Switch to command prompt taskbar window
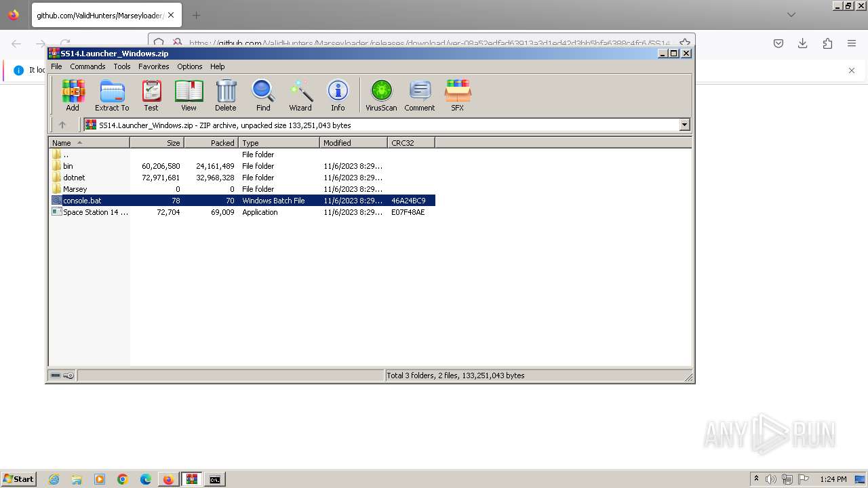 click(x=215, y=479)
